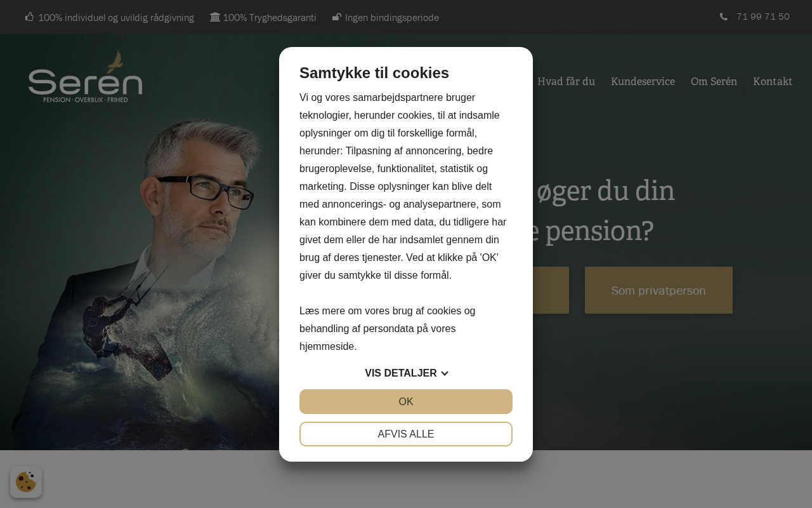Go to the Om Serén page

(x=714, y=81)
